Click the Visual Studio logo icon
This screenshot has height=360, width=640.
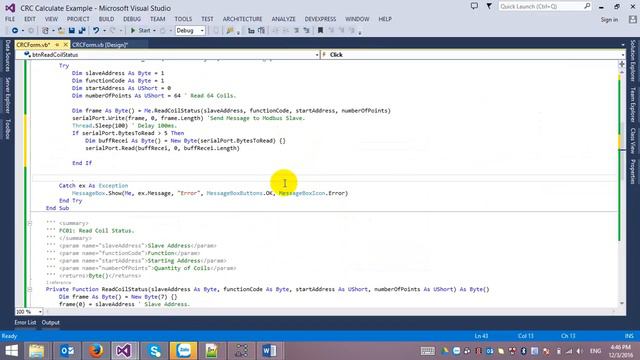coord(10,8)
